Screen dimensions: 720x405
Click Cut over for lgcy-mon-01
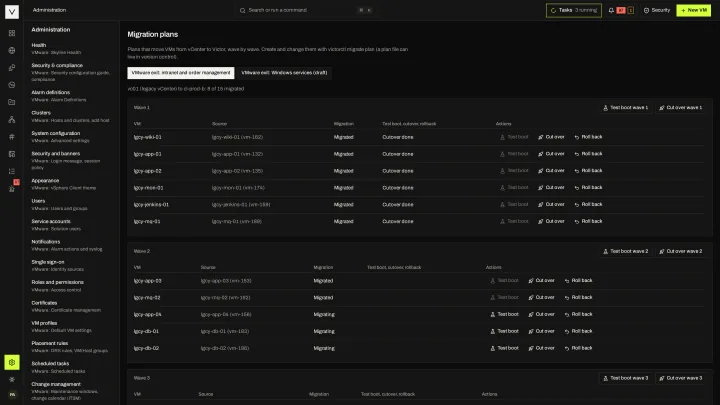(551, 187)
